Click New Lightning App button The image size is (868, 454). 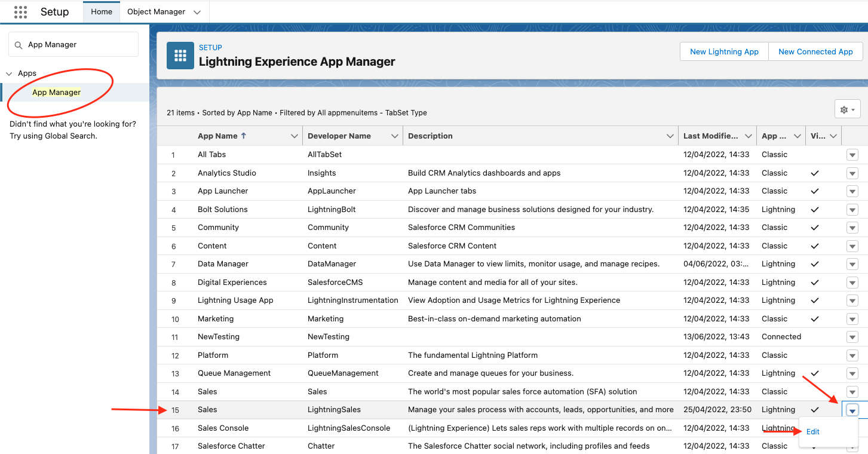point(724,51)
